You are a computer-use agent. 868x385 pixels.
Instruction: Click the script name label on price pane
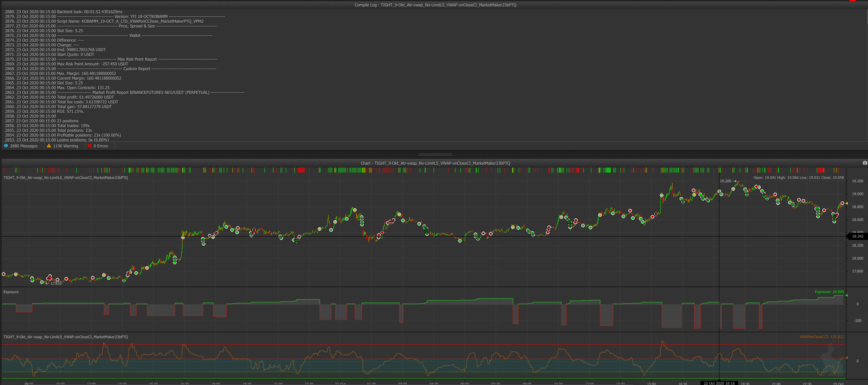[66, 178]
